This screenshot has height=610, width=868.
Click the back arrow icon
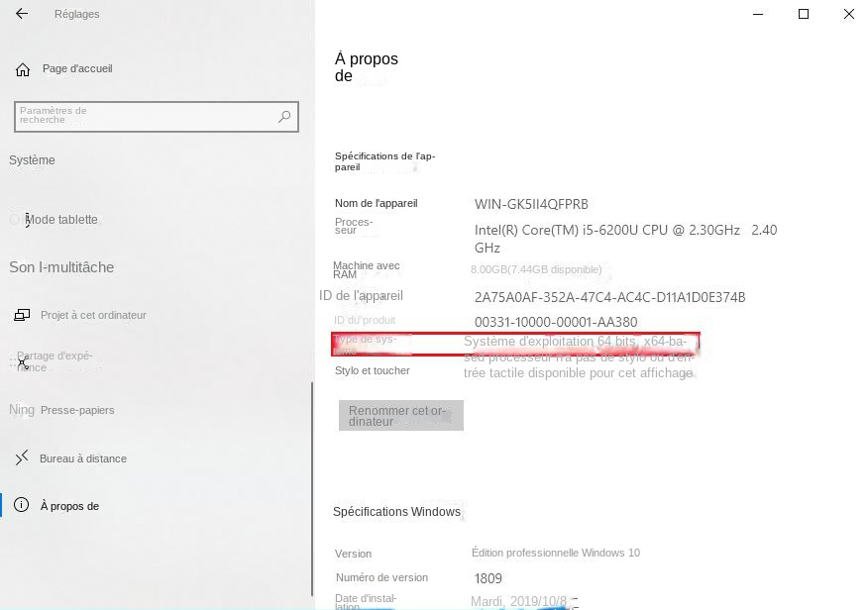pyautogui.click(x=21, y=14)
